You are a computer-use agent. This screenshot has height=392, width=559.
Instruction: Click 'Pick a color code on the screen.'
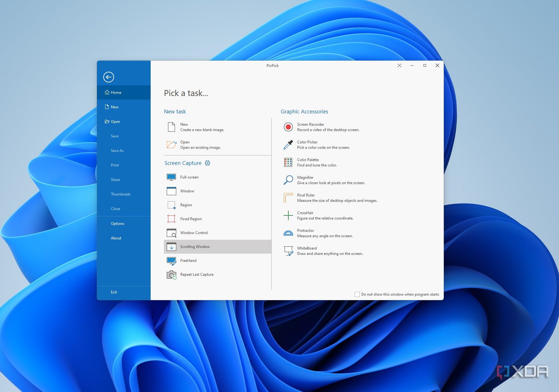click(323, 148)
